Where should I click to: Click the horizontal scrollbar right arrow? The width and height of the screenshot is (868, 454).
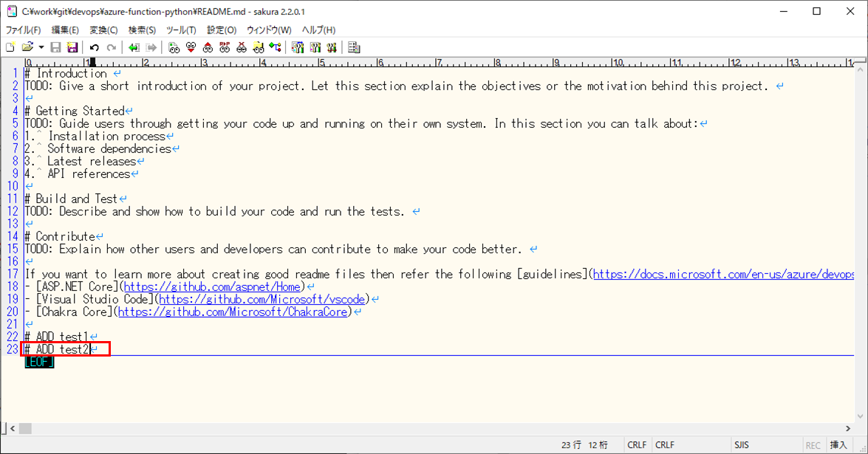tap(848, 429)
